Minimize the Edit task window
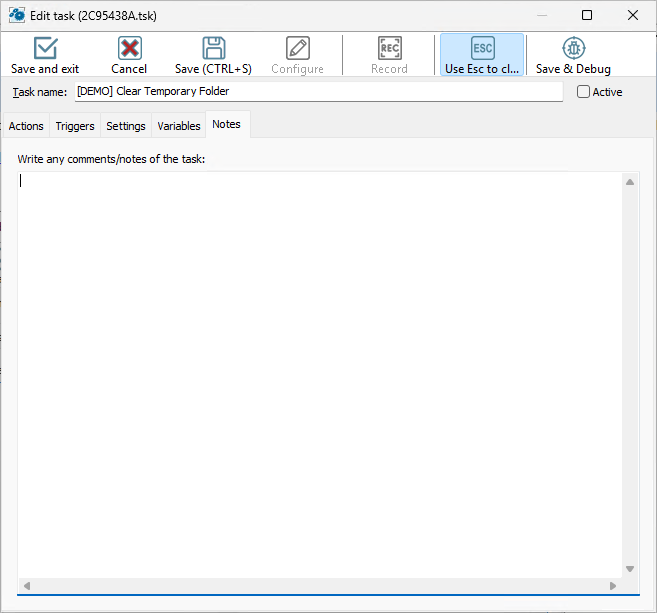The image size is (657, 613). click(542, 15)
